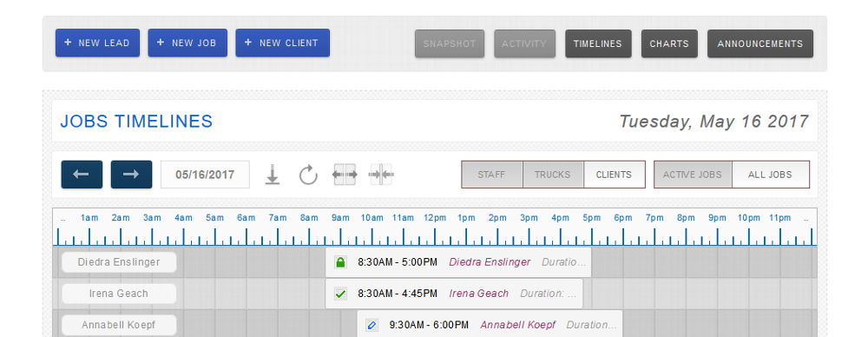This screenshot has width=868, height=337.
Task: Click the Irena Geach row label
Action: (x=119, y=294)
